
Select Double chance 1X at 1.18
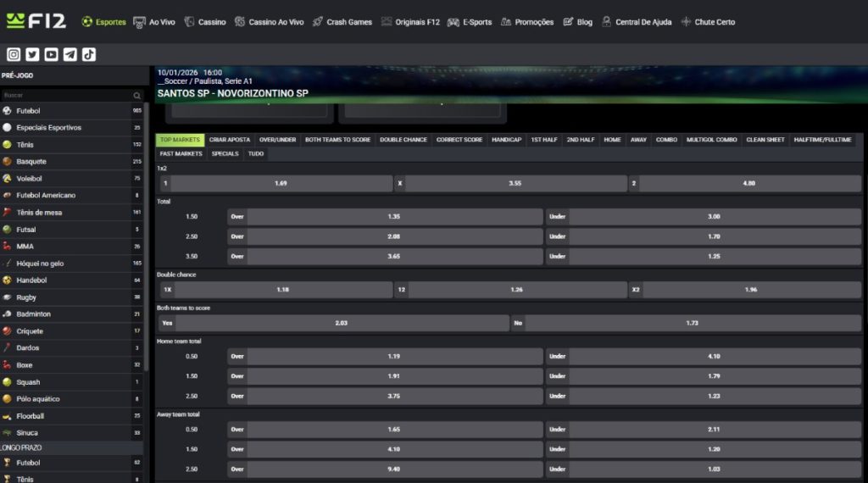(x=276, y=289)
